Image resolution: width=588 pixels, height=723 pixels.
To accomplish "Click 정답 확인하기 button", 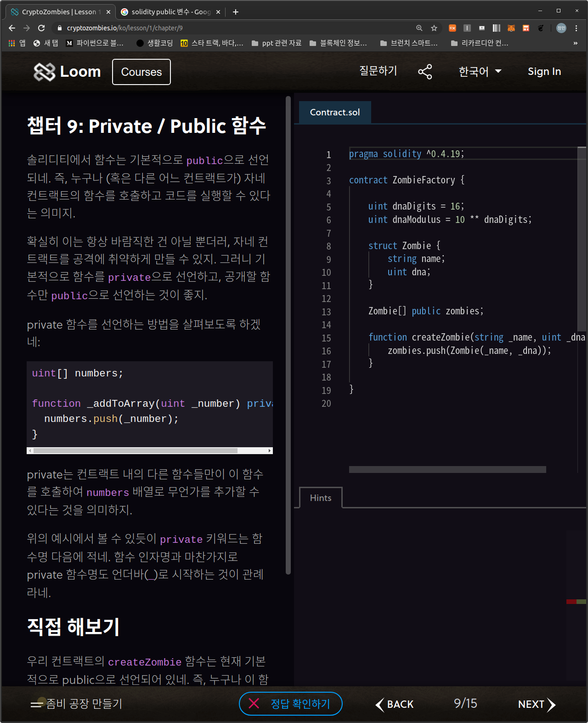I will [x=291, y=704].
